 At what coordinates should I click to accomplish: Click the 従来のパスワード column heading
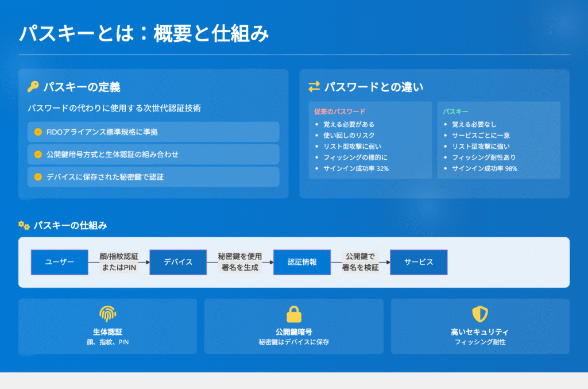tap(340, 111)
